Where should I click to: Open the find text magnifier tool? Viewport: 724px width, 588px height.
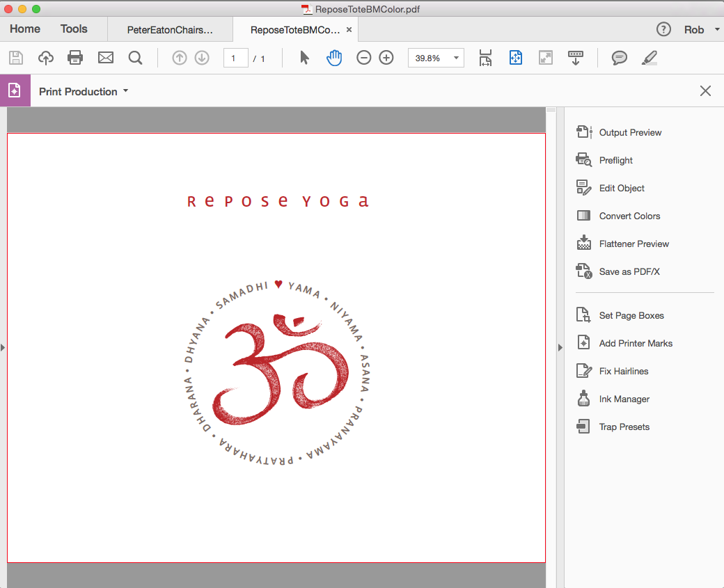tap(135, 58)
